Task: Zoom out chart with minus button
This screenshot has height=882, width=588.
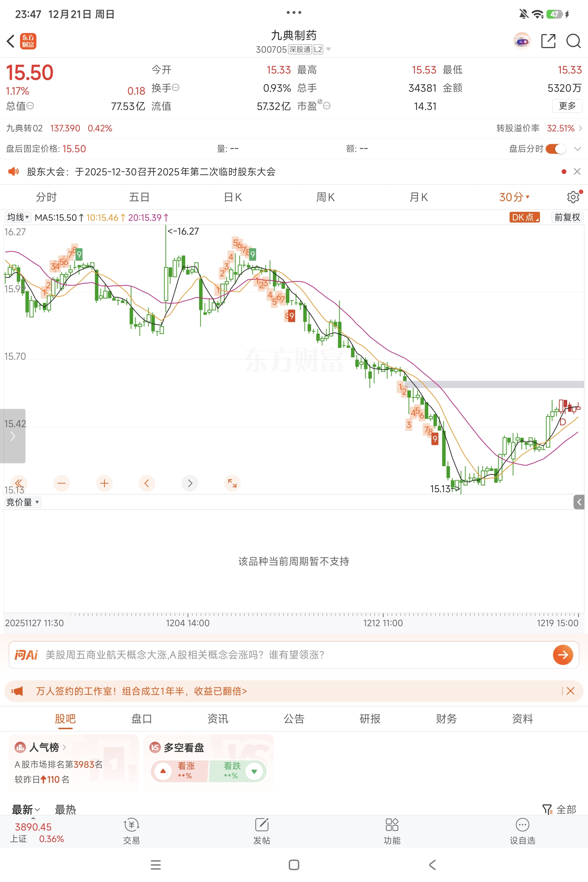Action: (x=62, y=483)
